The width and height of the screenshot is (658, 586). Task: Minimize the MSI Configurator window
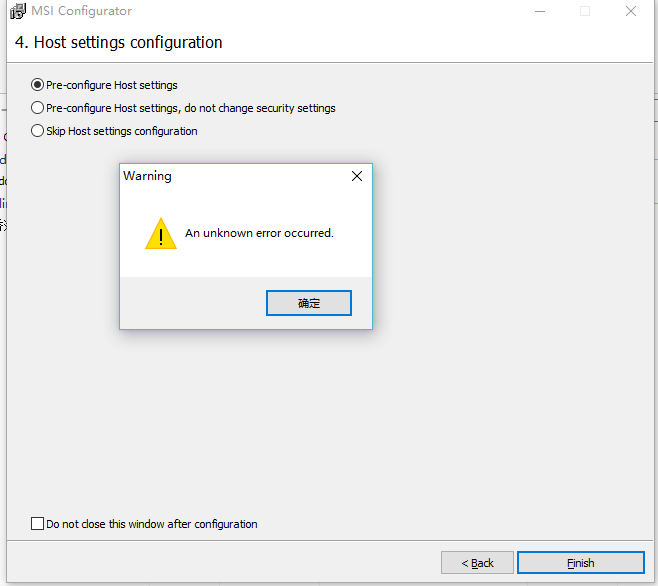coord(539,11)
